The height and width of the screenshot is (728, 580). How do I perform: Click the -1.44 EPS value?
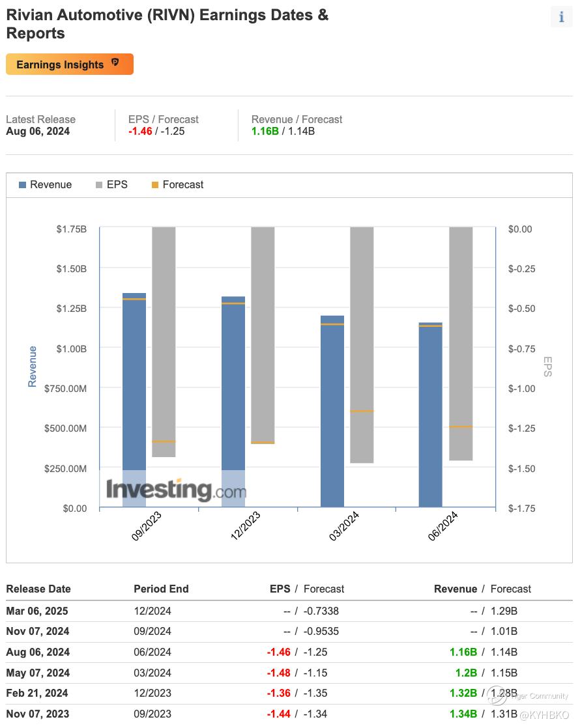(x=279, y=714)
